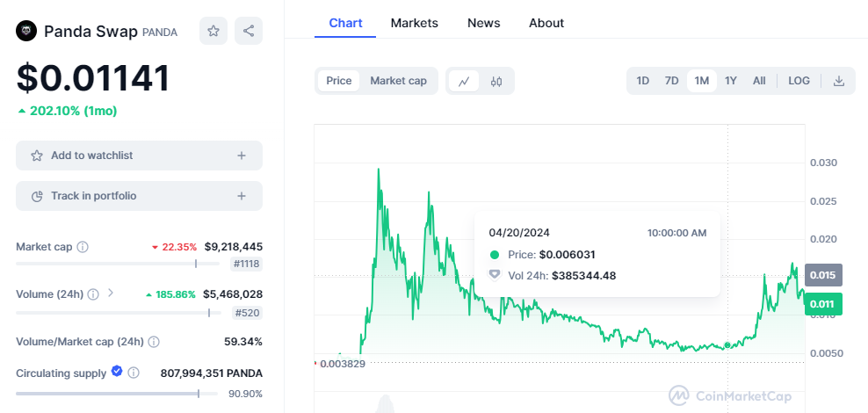Download chart data icon
Viewport: 868px width, 413px height.
coord(839,81)
